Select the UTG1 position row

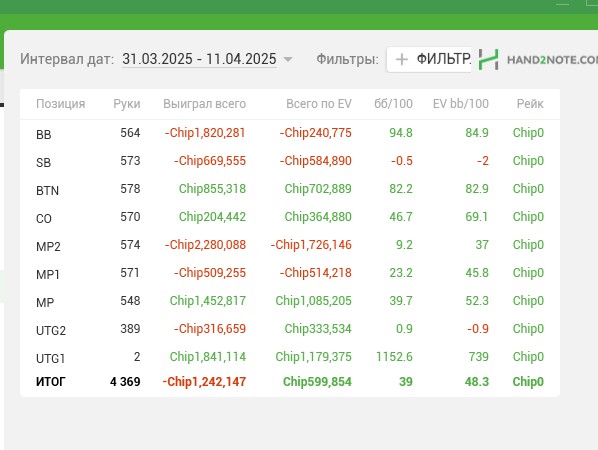(290, 357)
